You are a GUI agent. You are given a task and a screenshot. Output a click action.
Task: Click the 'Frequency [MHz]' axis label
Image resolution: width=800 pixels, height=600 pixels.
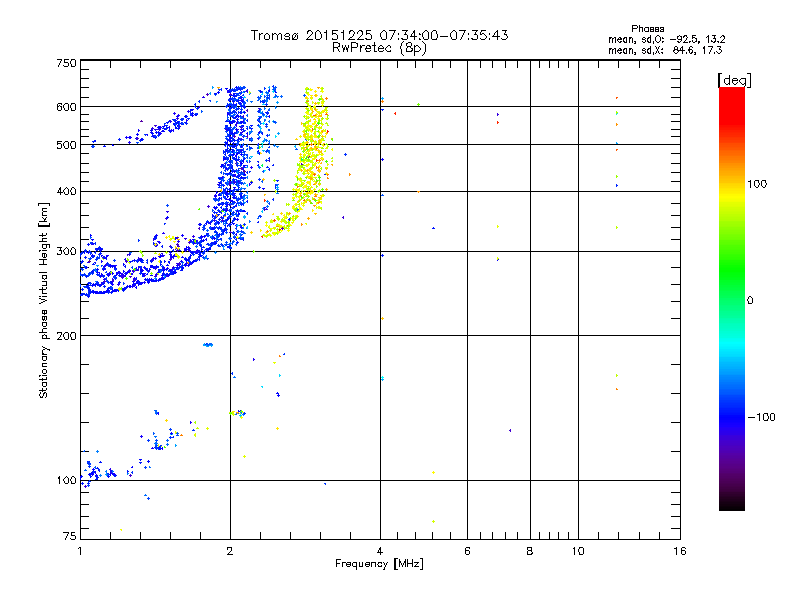click(379, 564)
